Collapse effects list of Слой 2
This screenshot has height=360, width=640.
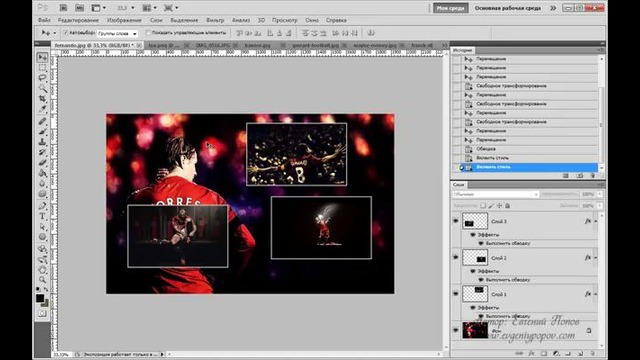point(596,258)
